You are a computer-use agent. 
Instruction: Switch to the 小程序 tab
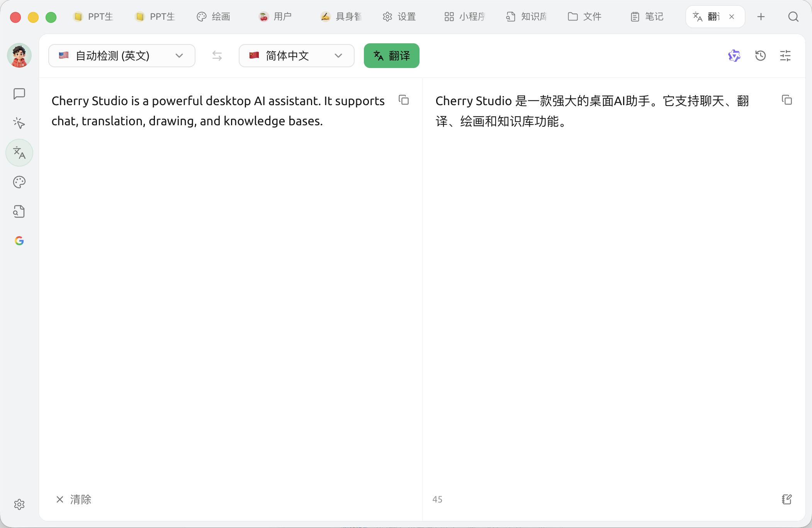point(465,17)
